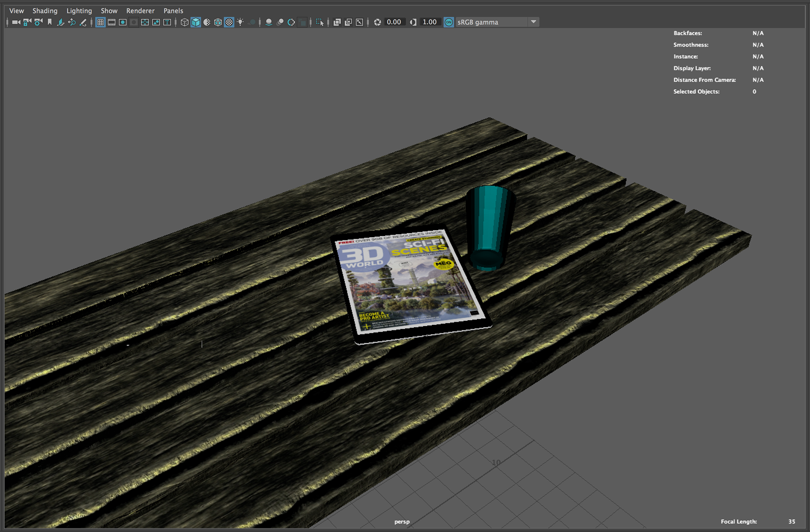Toggle the color management ON button

coord(448,22)
